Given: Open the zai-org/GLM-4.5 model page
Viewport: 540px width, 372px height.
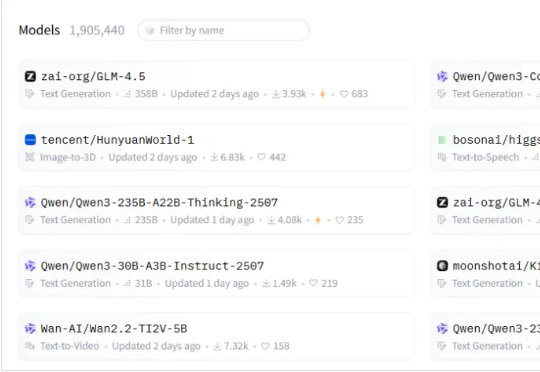Looking at the screenshot, I should (x=93, y=76).
